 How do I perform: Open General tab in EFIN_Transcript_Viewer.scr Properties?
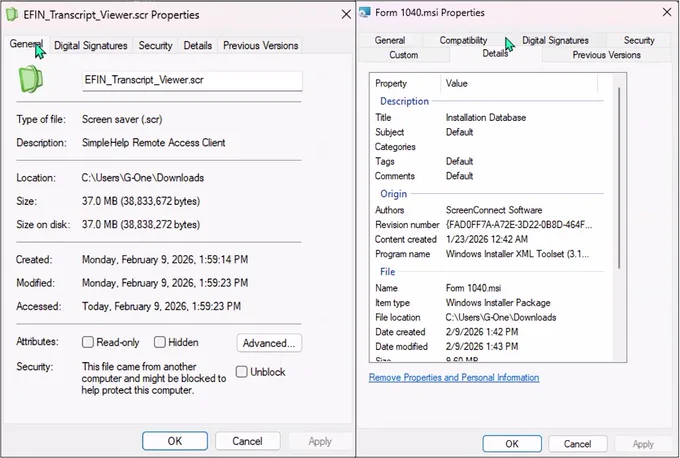pyautogui.click(x=26, y=44)
